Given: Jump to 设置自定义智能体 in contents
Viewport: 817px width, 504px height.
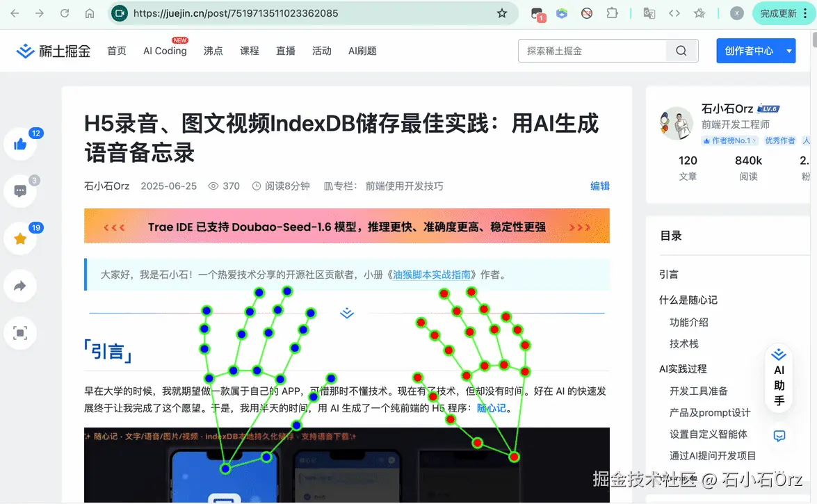Looking at the screenshot, I should (x=709, y=434).
